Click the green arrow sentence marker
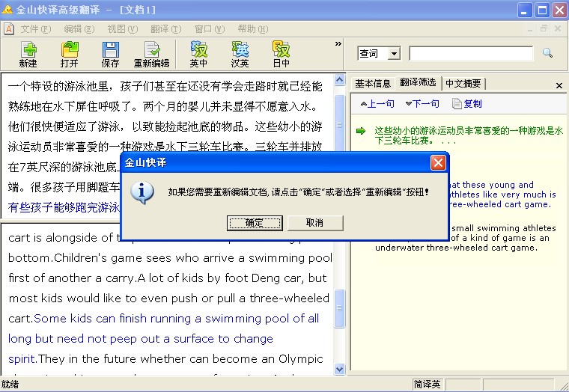Screen dimensions: 569x392 point(361,131)
